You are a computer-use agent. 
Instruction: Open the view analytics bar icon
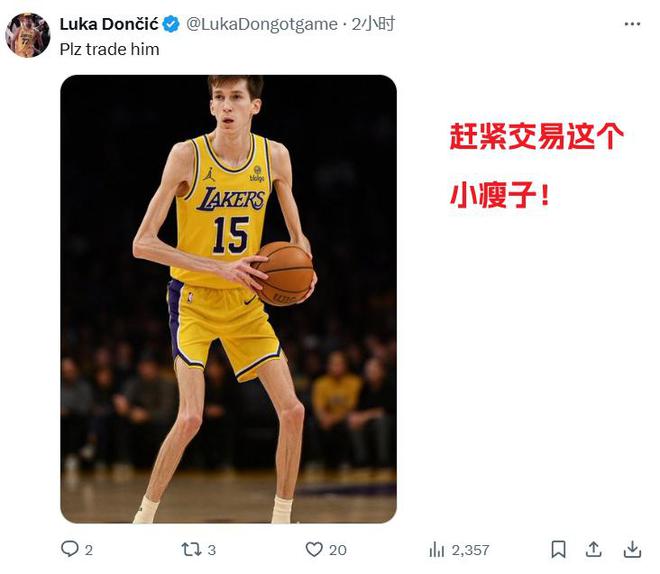coord(436,550)
